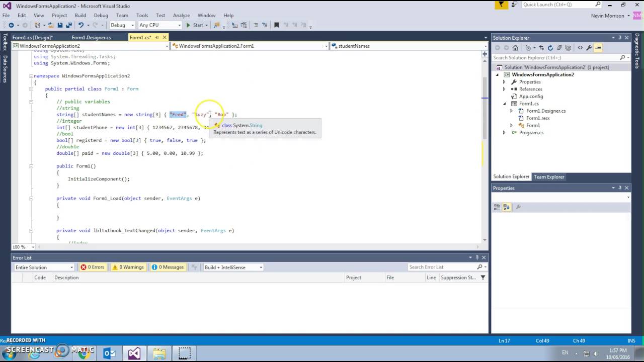Open the Tools menu
Image resolution: width=644 pixels, height=362 pixels.
pos(142,16)
